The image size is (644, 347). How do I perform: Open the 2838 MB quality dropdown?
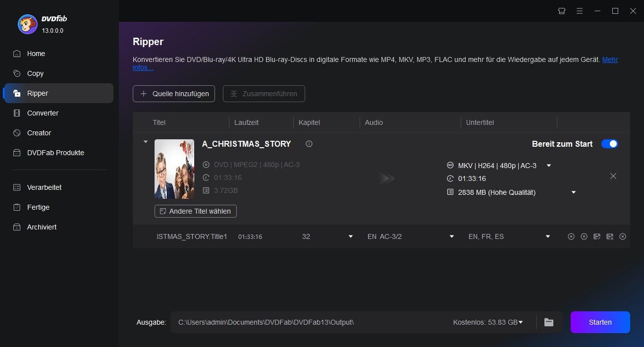click(574, 192)
